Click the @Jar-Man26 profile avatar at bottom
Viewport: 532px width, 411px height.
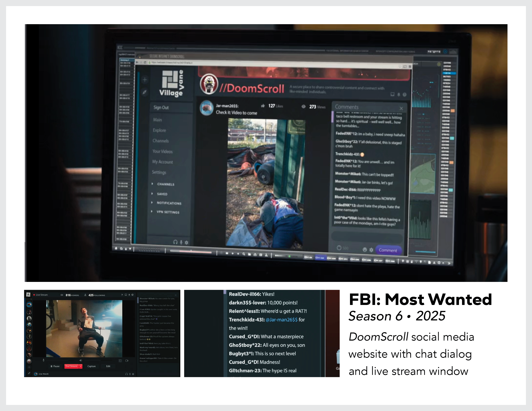[x=36, y=374]
